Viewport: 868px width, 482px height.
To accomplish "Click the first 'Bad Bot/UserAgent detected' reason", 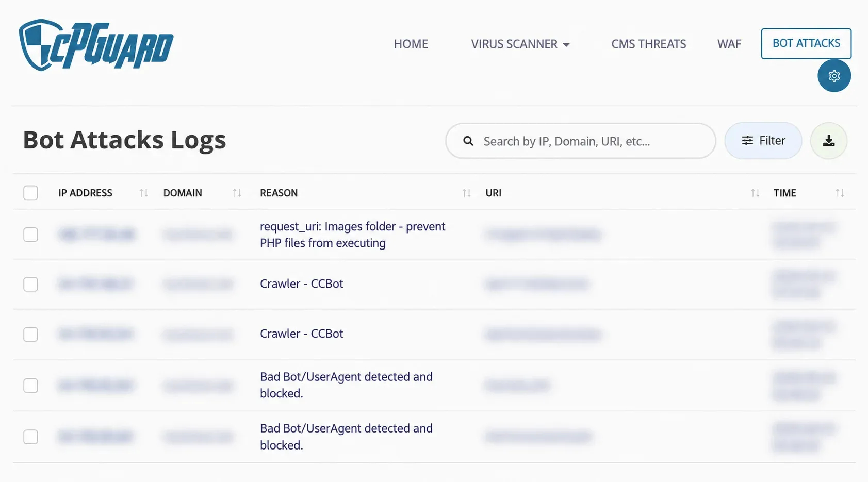I will [346, 385].
